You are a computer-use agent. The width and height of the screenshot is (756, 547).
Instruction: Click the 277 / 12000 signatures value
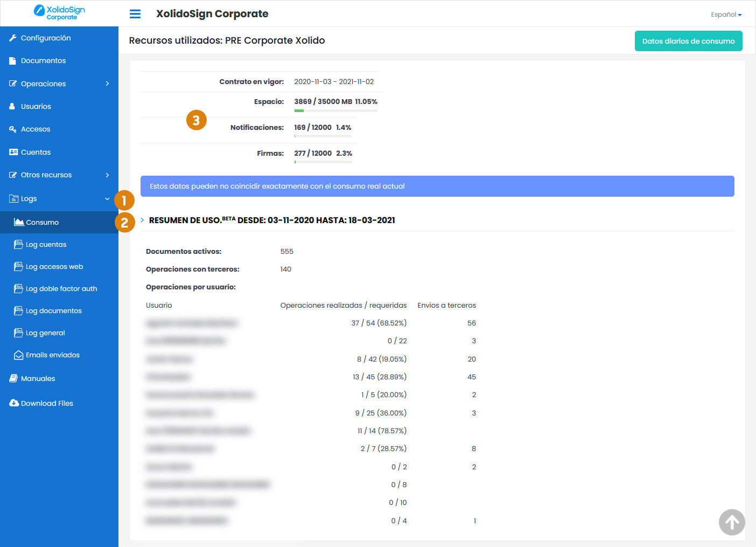313,153
